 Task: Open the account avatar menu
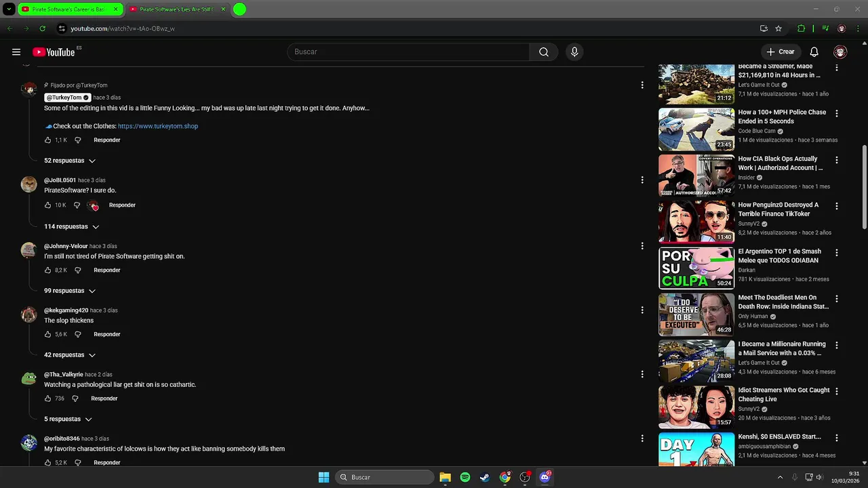(840, 52)
